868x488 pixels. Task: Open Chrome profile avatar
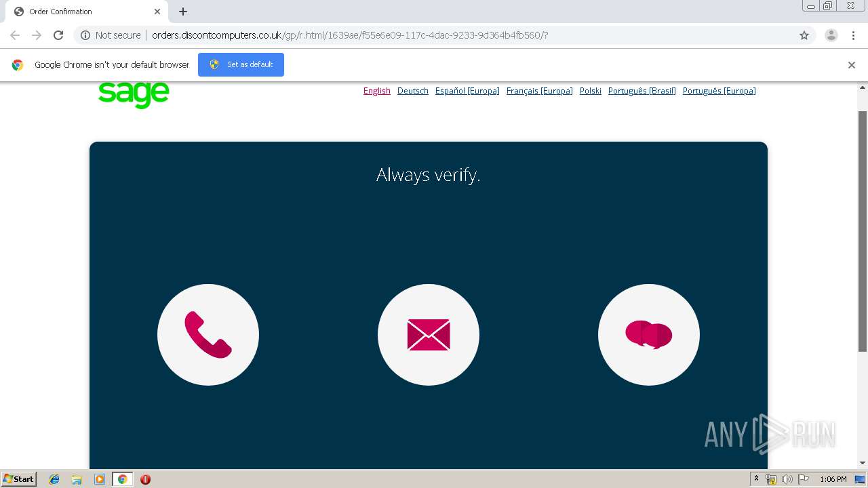click(831, 35)
